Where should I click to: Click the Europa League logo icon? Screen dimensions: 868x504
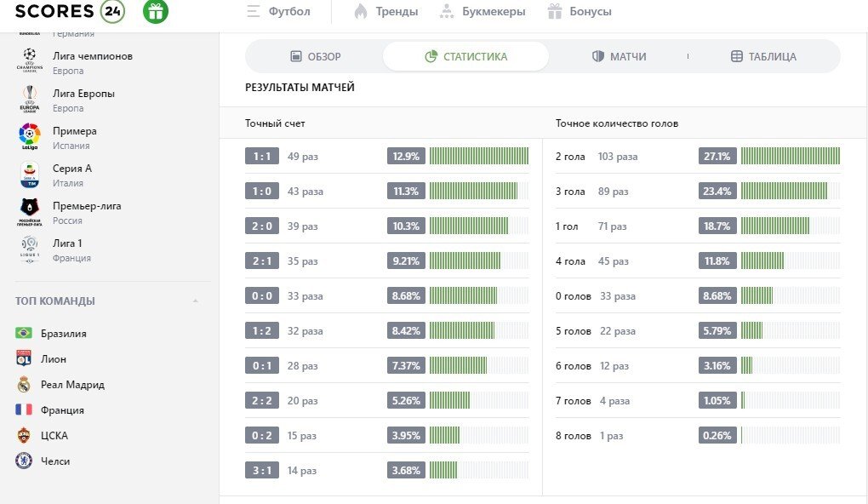click(x=30, y=98)
